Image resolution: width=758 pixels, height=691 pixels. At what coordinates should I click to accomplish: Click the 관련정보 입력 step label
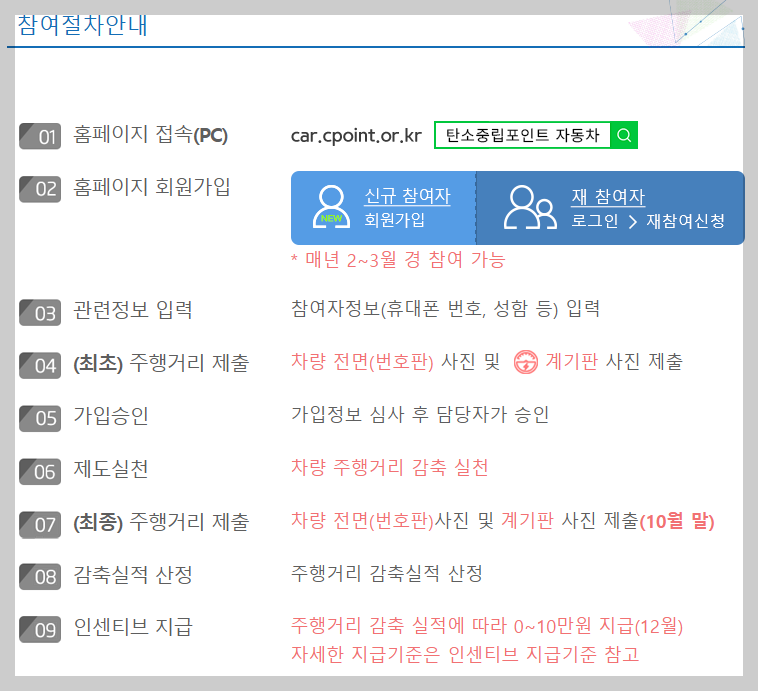[132, 309]
